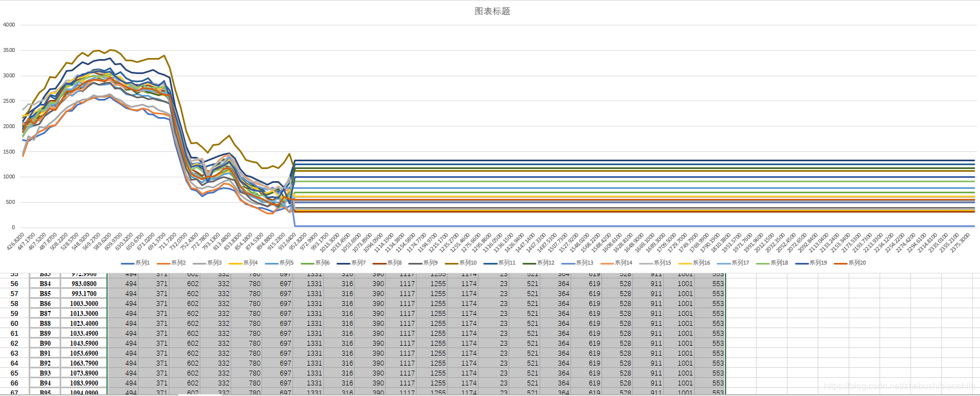The image size is (980, 396).
Task: Click cell with value 1043.5900
Action: point(84,344)
